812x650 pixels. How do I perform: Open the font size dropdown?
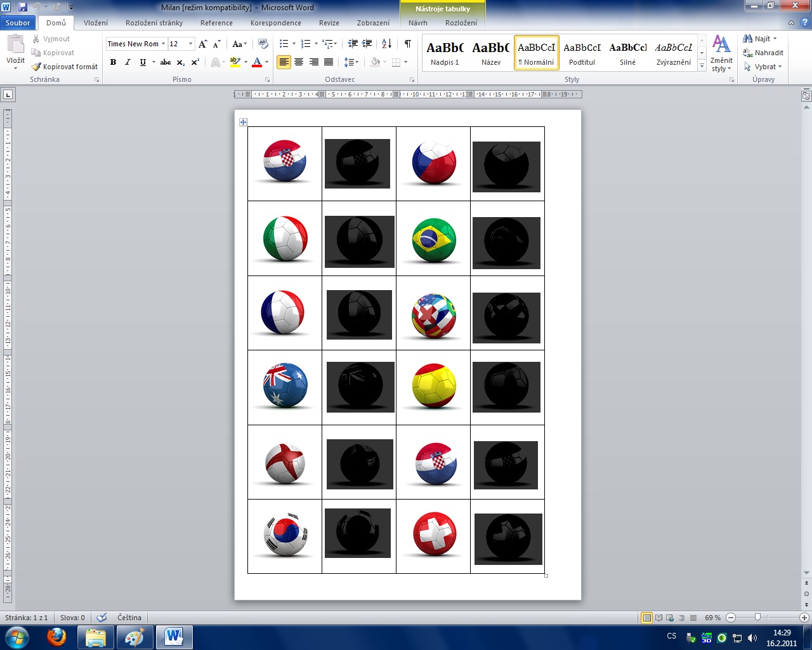click(x=190, y=44)
